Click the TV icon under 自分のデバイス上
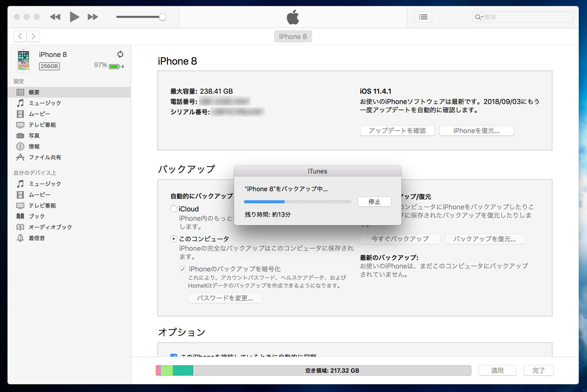The width and height of the screenshot is (587, 392). point(20,205)
